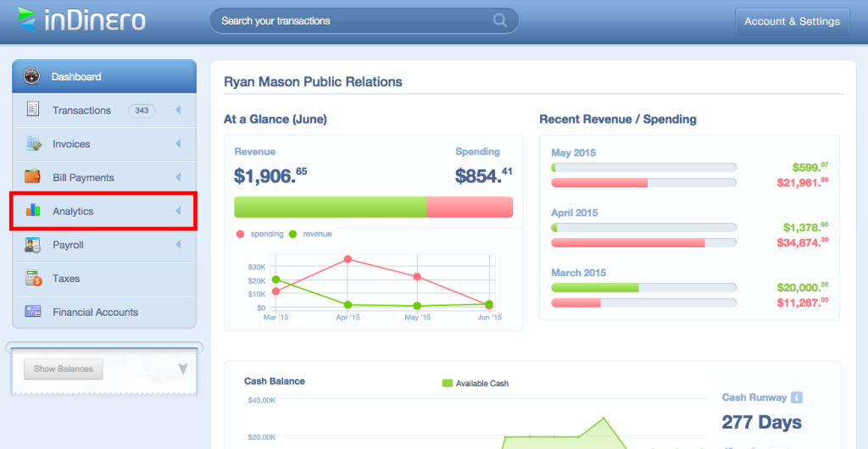
Task: Click the May '15 spending data point
Action: pos(417,277)
